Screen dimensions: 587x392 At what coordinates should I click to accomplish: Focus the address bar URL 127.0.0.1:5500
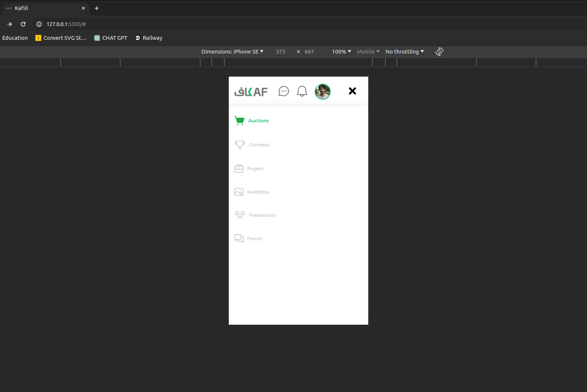[66, 24]
